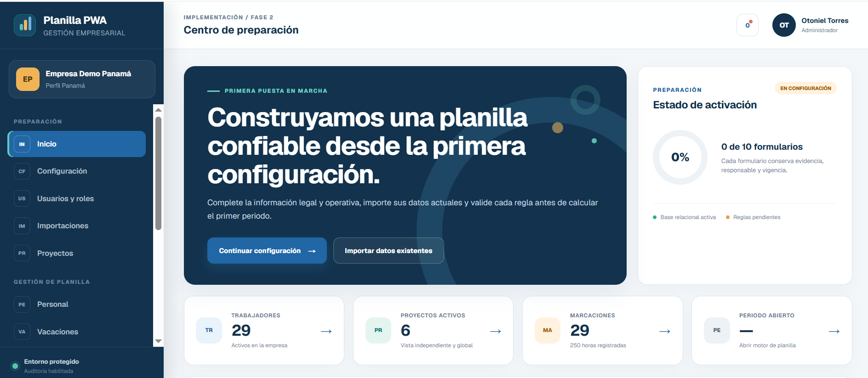Click the IN badge icon in sidebar
This screenshot has height=378, width=868.
[22, 144]
